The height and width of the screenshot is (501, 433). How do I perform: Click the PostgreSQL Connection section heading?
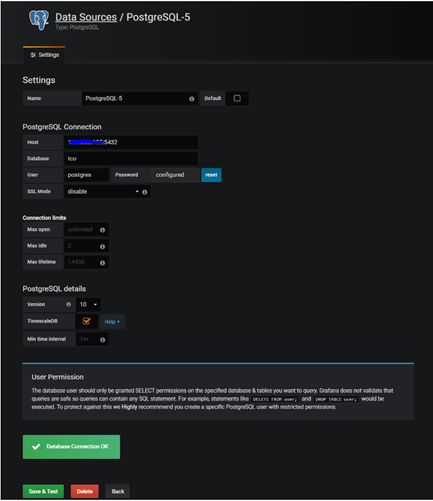(x=62, y=127)
